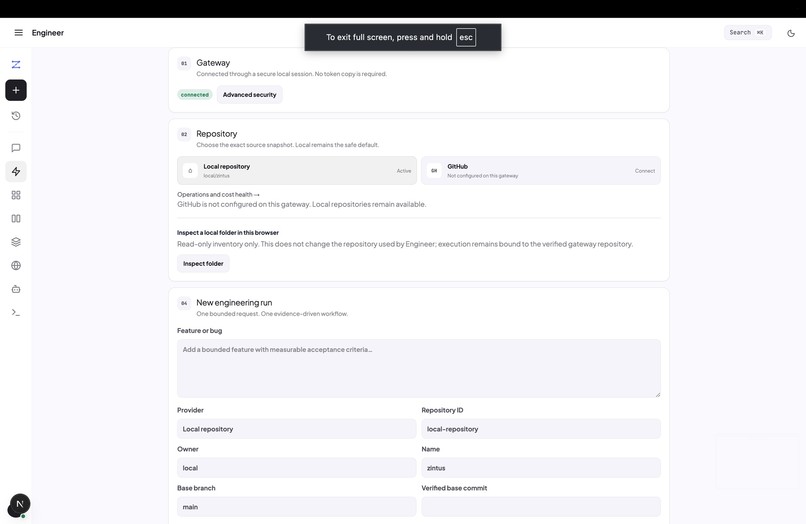Click the Verified base commit field
The width and height of the screenshot is (806, 524).
coord(541,507)
